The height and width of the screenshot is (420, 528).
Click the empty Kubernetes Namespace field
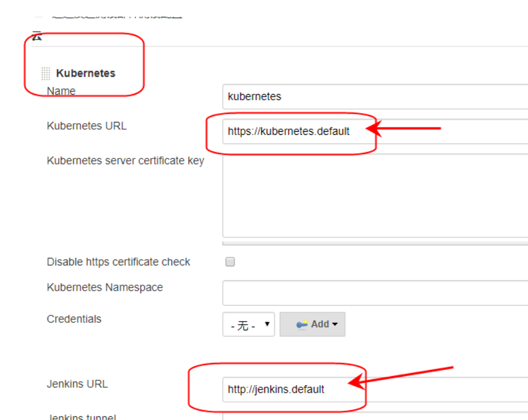pyautogui.click(x=375, y=293)
